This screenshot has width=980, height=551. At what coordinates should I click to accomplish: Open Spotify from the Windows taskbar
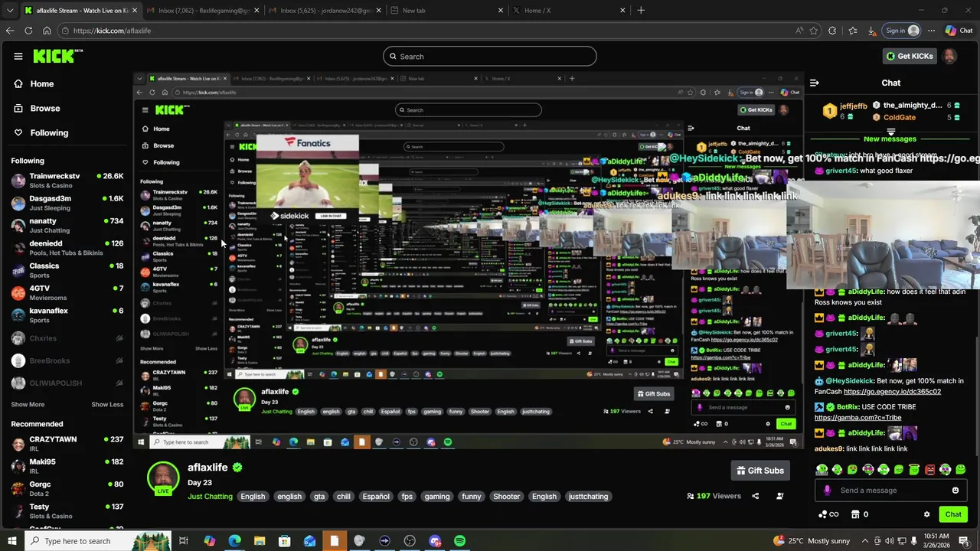click(x=459, y=541)
